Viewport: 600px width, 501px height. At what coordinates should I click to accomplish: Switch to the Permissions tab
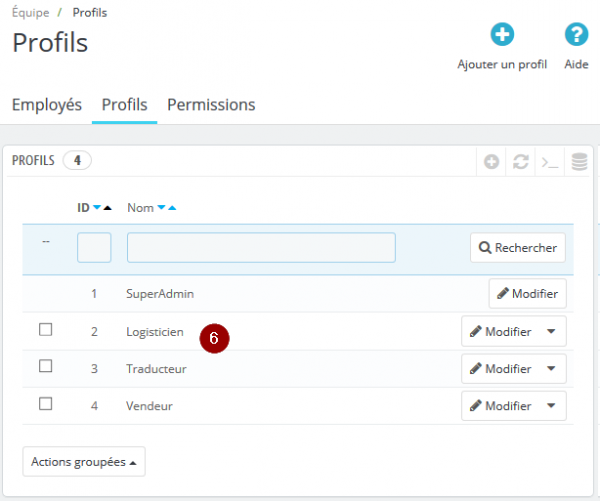point(211,105)
